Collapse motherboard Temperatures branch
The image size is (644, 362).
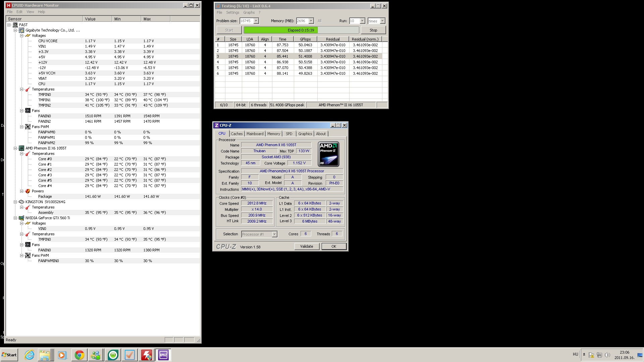22,89
